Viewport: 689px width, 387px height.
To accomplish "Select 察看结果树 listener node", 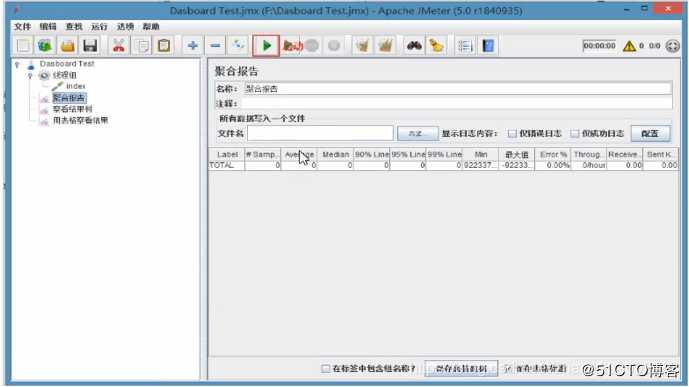I will [x=73, y=109].
